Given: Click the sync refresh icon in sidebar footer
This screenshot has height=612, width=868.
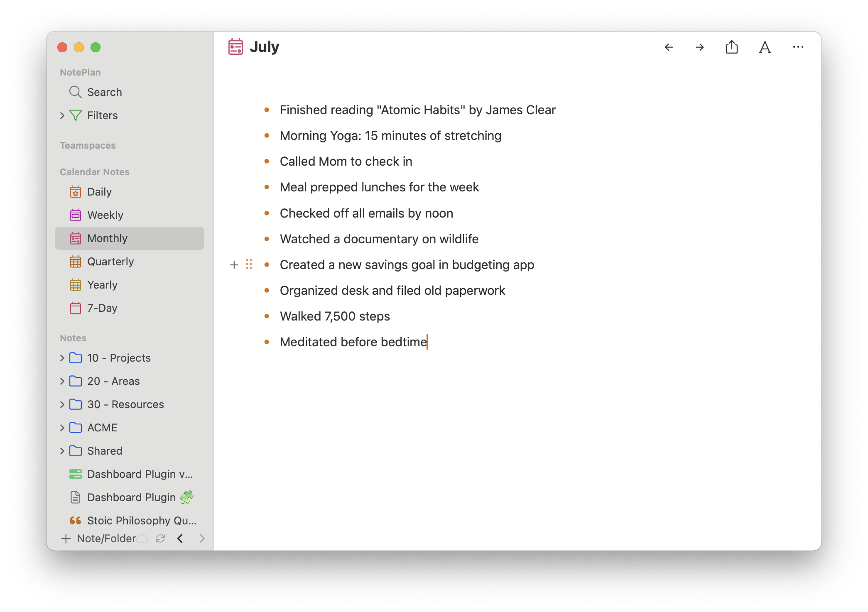Looking at the screenshot, I should [x=160, y=539].
